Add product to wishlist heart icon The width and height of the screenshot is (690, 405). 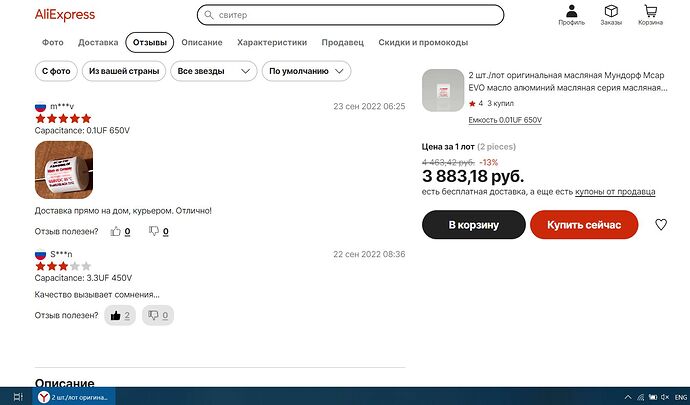(661, 225)
